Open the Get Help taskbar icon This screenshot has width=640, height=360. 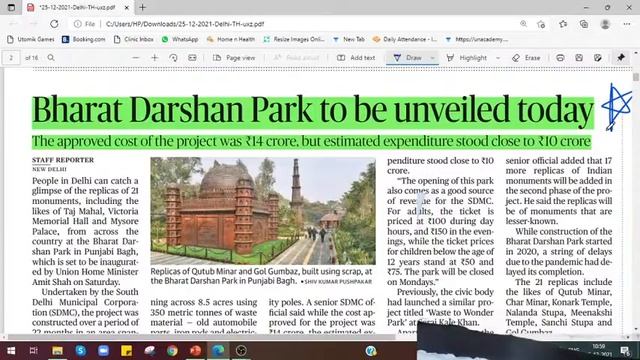(x=371, y=351)
